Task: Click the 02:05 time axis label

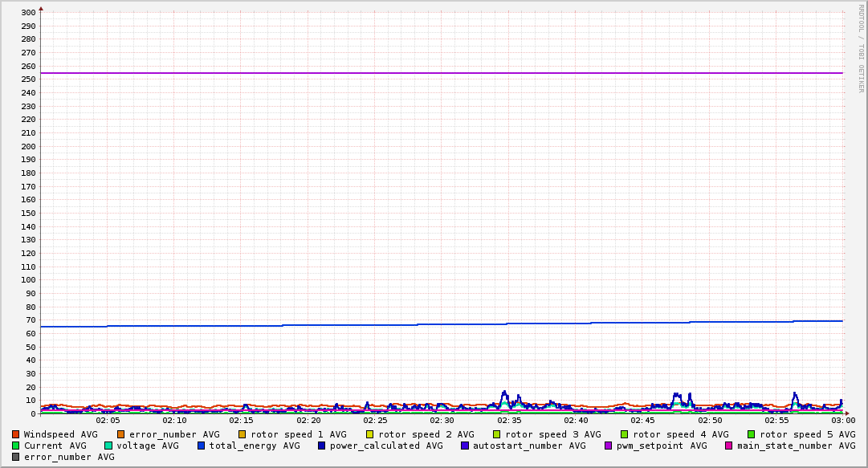Action: click(108, 421)
